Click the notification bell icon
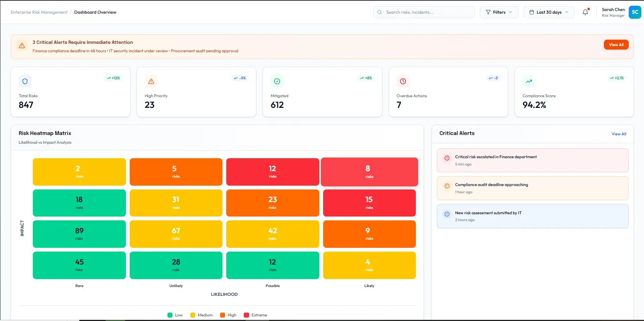 coord(585,12)
